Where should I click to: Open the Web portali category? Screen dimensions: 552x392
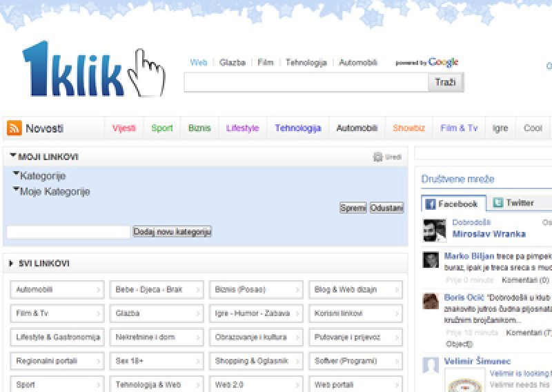click(x=355, y=384)
